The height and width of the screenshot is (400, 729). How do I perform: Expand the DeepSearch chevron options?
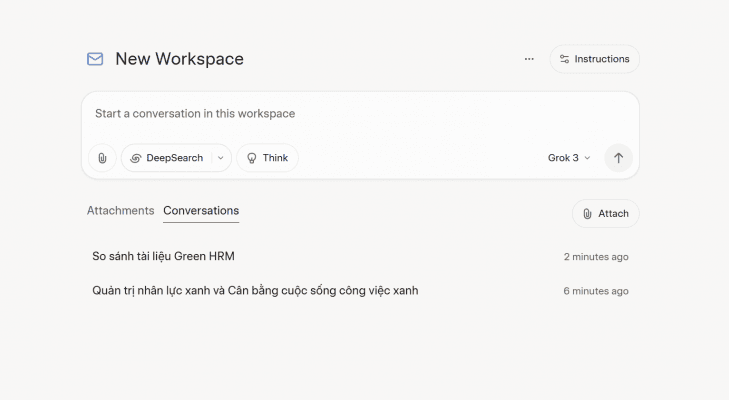tap(220, 158)
